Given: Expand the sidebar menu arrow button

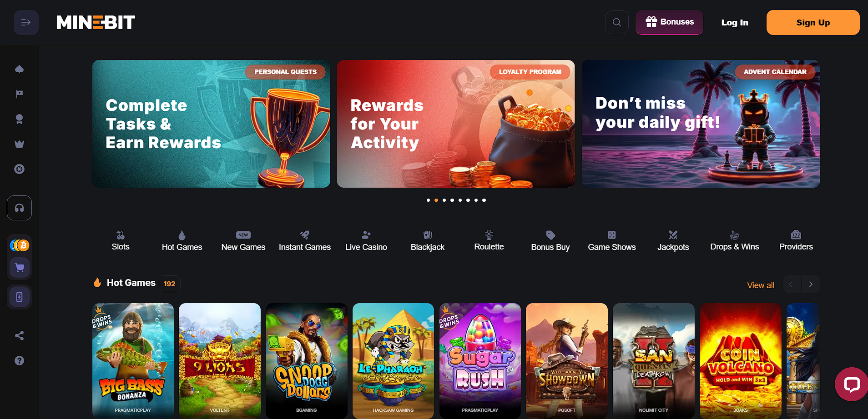Looking at the screenshot, I should pos(26,22).
